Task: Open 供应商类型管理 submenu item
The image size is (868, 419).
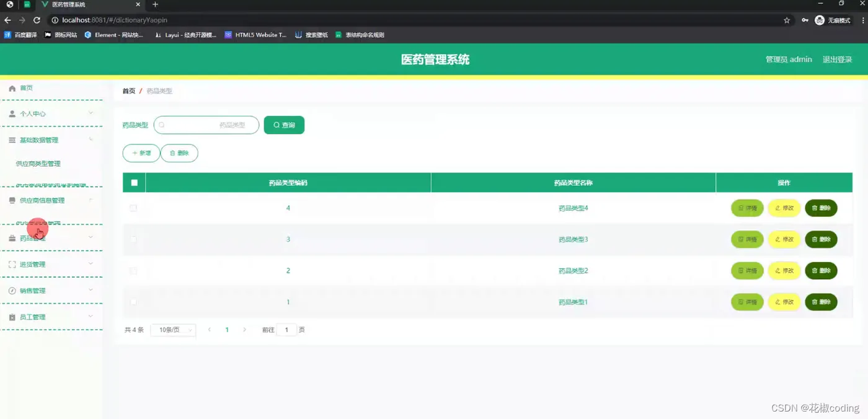Action: (x=38, y=164)
